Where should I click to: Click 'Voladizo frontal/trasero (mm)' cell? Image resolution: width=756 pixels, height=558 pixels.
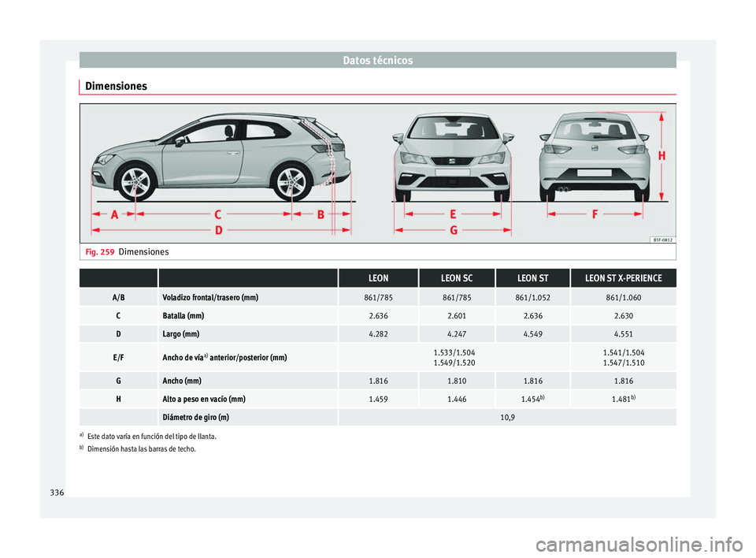pyautogui.click(x=248, y=297)
